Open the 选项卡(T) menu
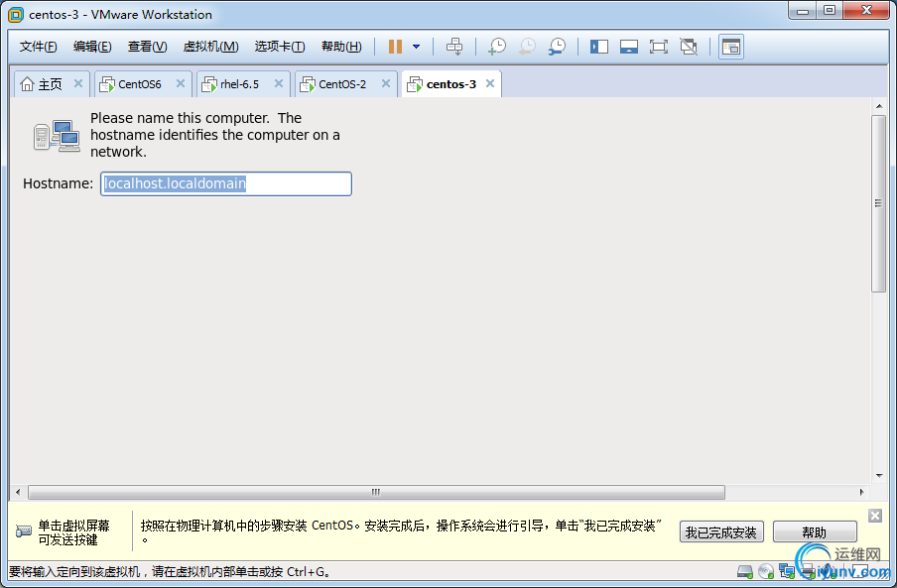The width and height of the screenshot is (897, 588). tap(280, 47)
